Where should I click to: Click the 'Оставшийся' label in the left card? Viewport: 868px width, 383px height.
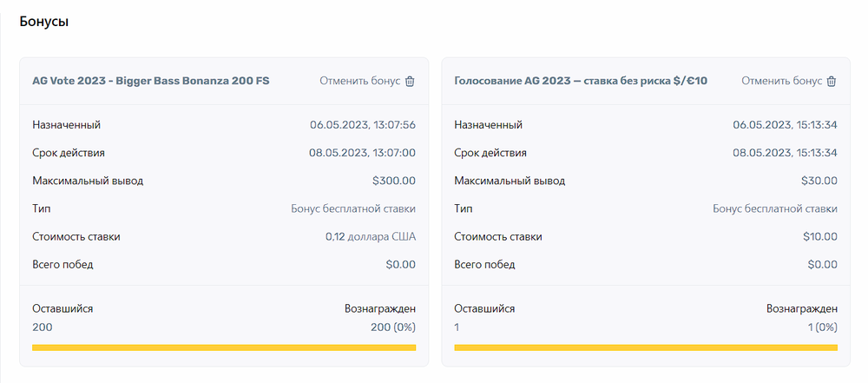(62, 308)
